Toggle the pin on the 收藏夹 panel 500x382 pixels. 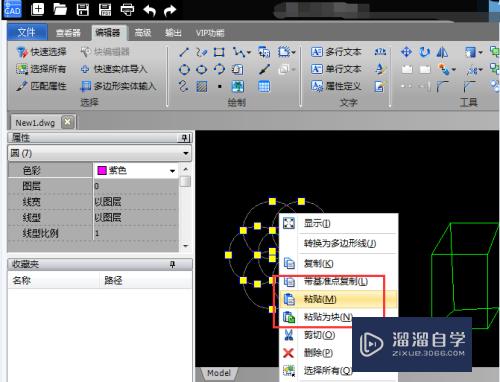tap(172, 265)
